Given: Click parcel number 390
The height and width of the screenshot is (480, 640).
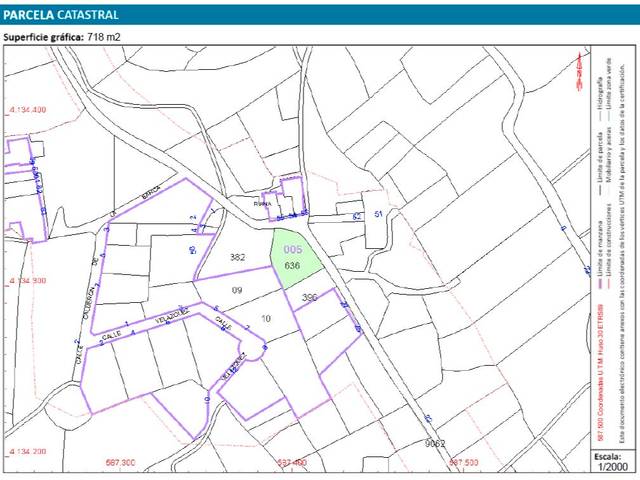Looking at the screenshot, I should (x=309, y=297).
